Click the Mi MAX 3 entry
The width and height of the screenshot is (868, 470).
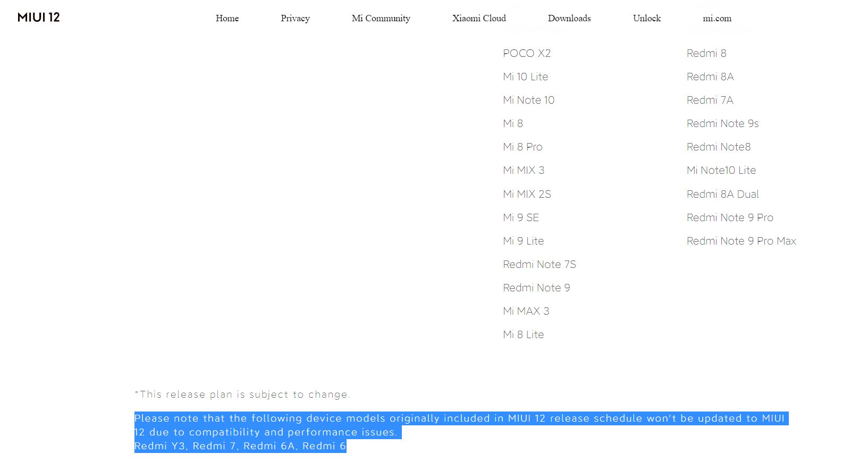click(x=526, y=311)
